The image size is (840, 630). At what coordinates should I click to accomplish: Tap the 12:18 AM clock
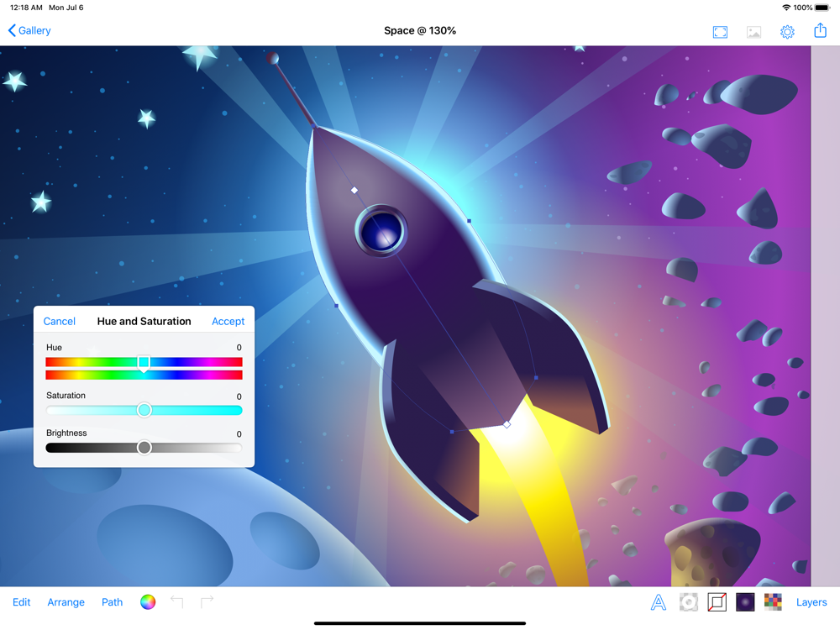pos(26,8)
